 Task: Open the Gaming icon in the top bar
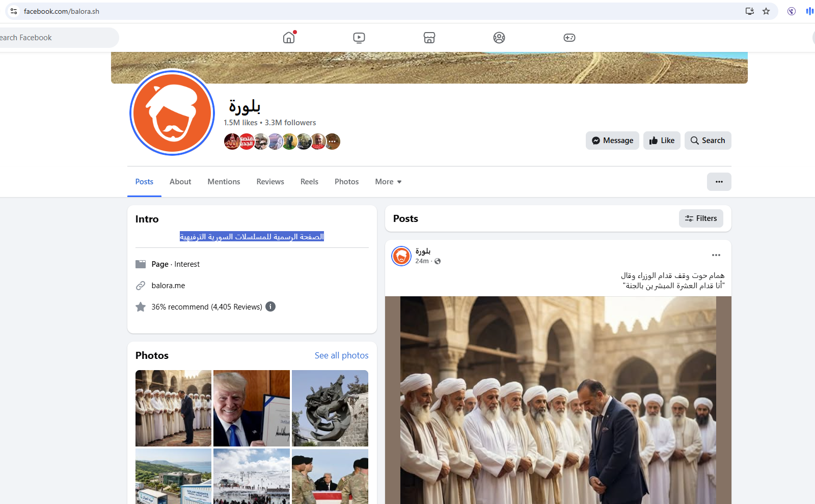click(x=569, y=37)
